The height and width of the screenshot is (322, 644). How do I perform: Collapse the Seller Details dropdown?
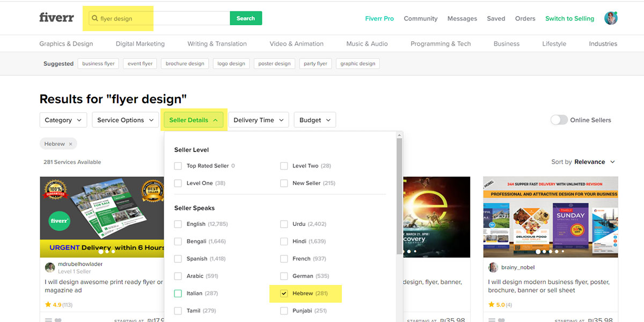point(193,120)
